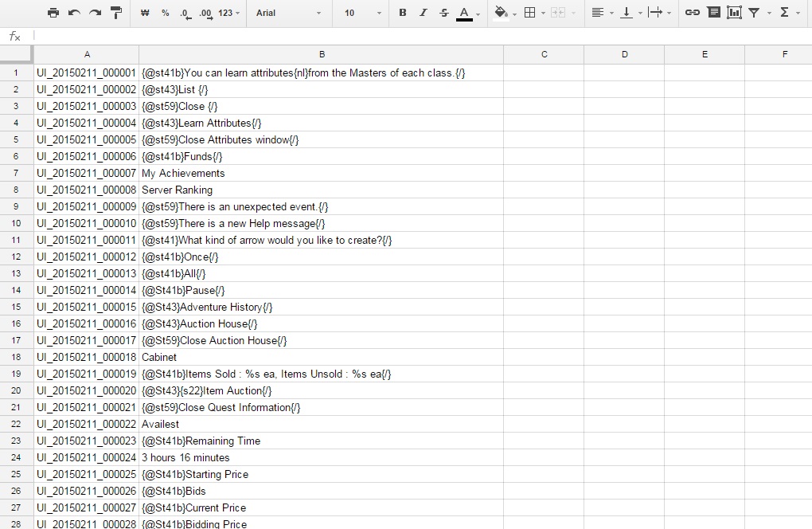The height and width of the screenshot is (529, 812).
Task: Select cell UI_20150211_000012
Action: point(87,257)
